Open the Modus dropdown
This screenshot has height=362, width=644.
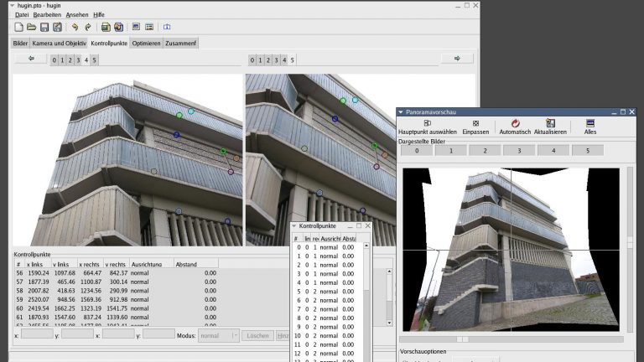(x=218, y=335)
